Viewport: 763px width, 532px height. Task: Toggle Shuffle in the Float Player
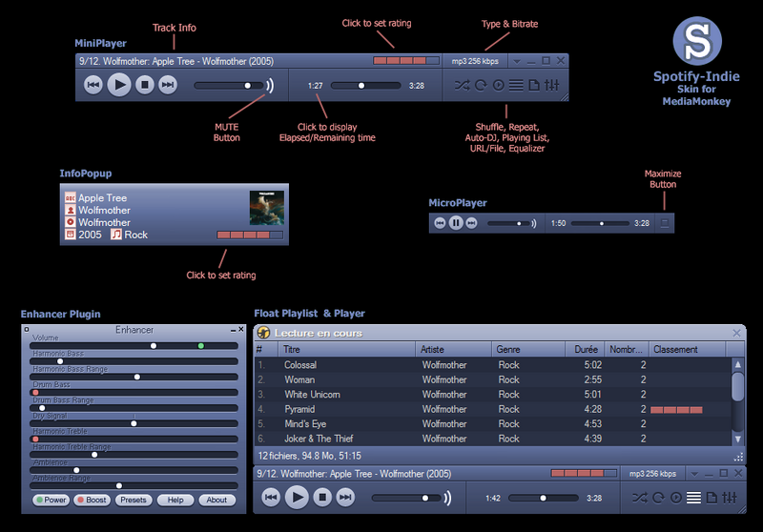[640, 498]
